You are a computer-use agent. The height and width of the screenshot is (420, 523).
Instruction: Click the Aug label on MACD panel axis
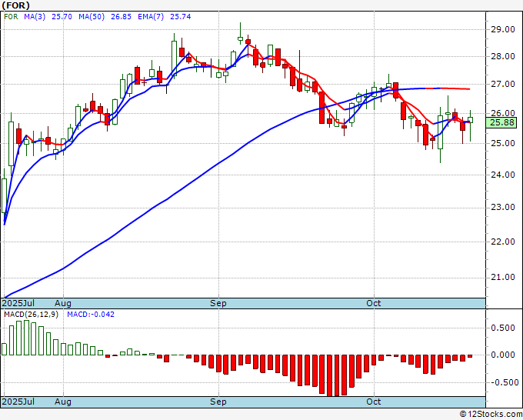pyautogui.click(x=63, y=402)
